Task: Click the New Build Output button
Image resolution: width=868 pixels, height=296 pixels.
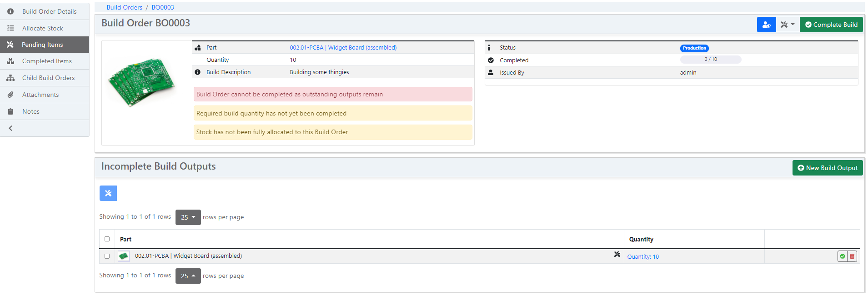Action: click(x=828, y=168)
